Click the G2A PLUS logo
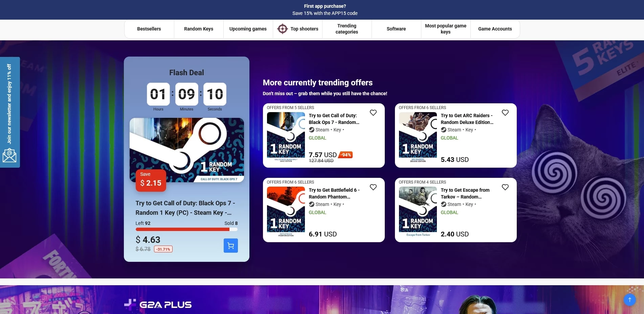The width and height of the screenshot is (644, 314). click(x=158, y=304)
